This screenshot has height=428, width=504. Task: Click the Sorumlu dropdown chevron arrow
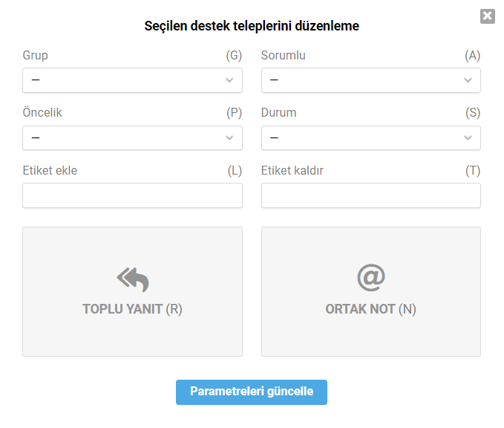(x=468, y=80)
